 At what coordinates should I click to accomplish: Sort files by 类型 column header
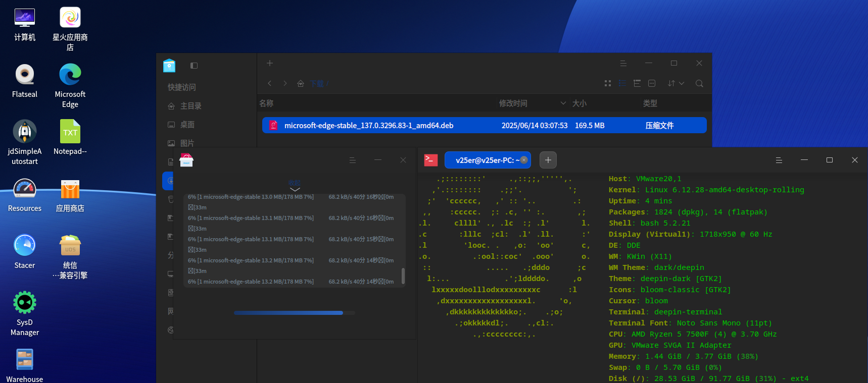[x=650, y=103]
